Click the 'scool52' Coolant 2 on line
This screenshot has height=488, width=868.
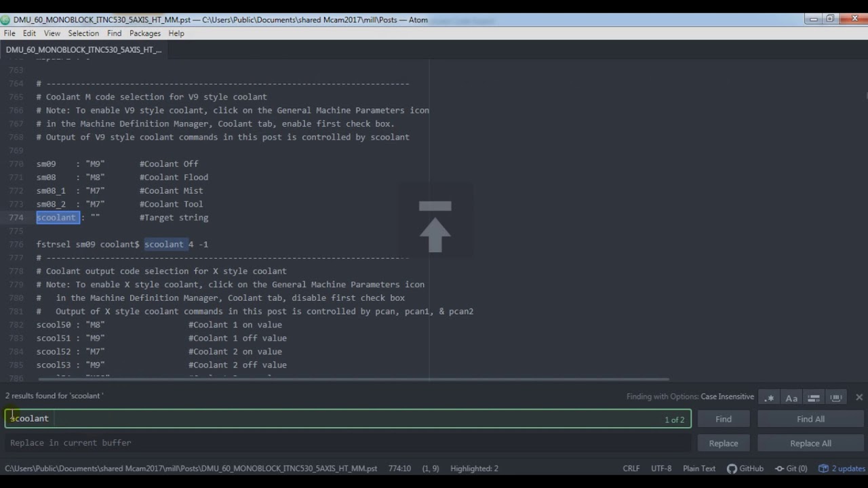159,351
